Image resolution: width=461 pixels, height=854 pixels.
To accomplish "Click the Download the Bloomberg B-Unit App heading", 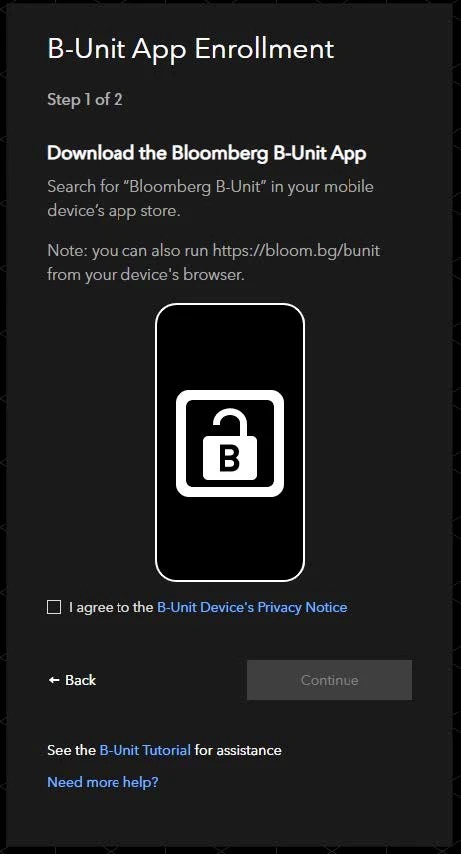I will tap(207, 153).
